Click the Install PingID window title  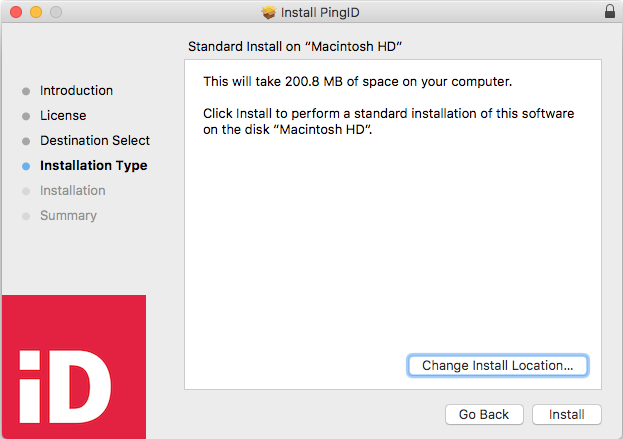320,13
